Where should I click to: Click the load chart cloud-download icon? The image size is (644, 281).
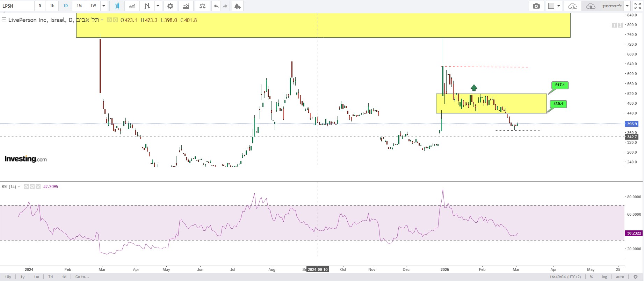tap(572, 6)
